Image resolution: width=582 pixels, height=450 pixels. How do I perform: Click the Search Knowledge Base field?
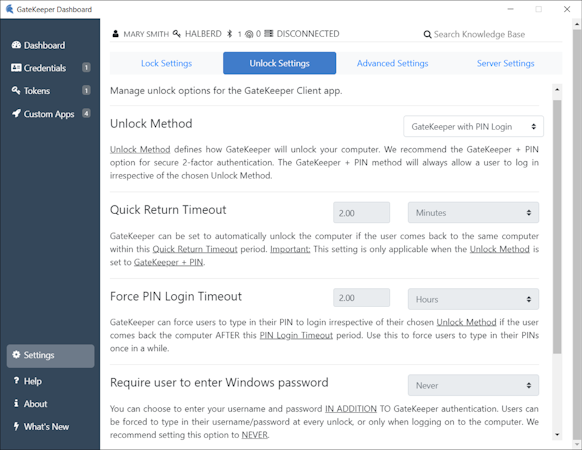479,35
